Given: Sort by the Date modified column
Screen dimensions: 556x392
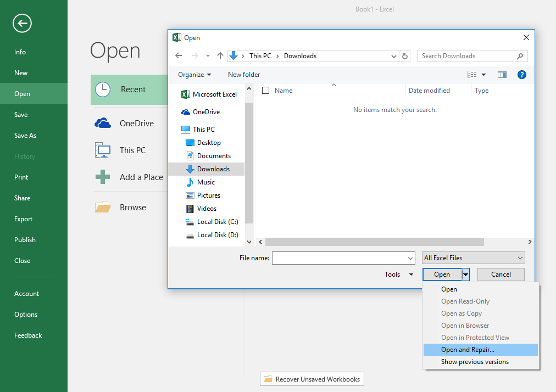Looking at the screenshot, I should 429,91.
